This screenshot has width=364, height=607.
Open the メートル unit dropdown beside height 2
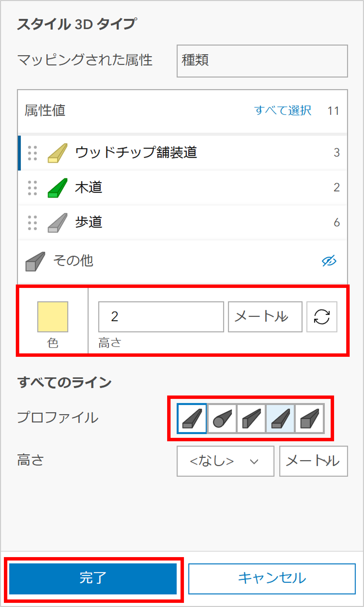pos(265,317)
